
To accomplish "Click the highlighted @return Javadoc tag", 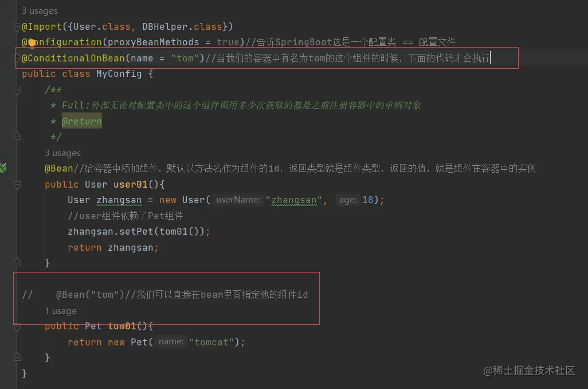I will [x=82, y=121].
